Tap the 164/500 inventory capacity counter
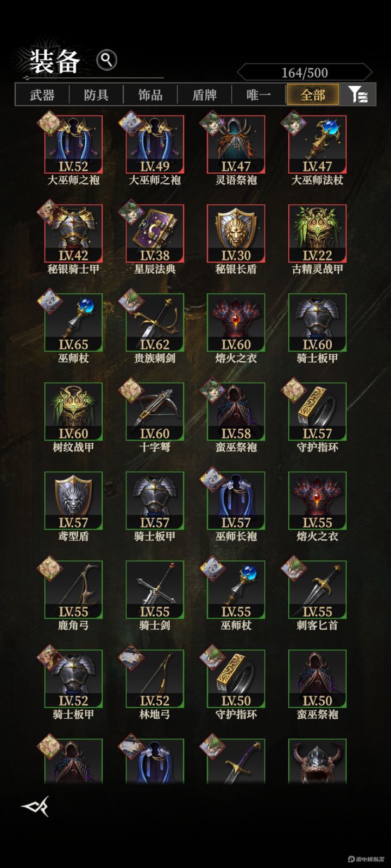This screenshot has height=868, width=391. coord(305,73)
